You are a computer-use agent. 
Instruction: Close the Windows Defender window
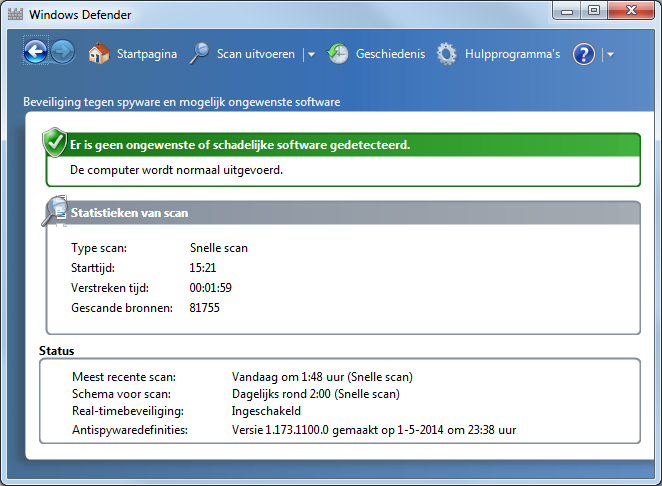[631, 11]
